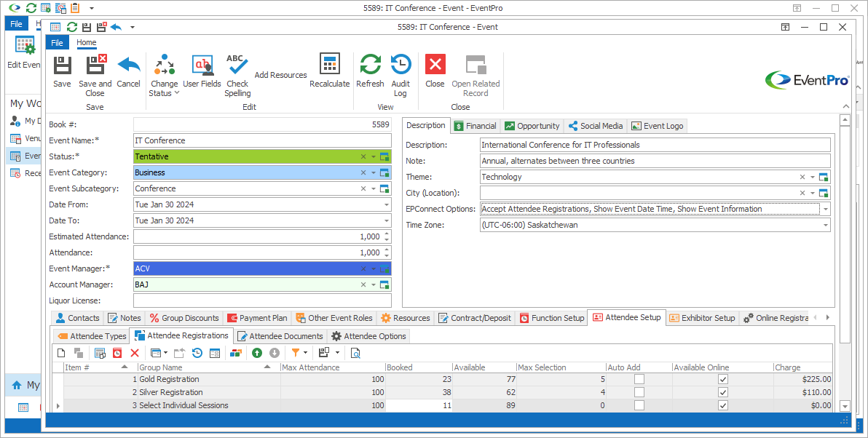Open Date To calendar dropdown
Image resolution: width=868 pixels, height=438 pixels.
coord(386,220)
